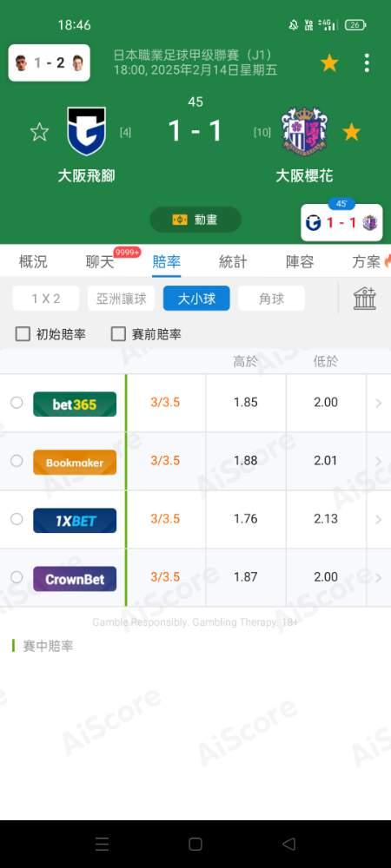Expand the Bookmaker row chevron

(379, 461)
